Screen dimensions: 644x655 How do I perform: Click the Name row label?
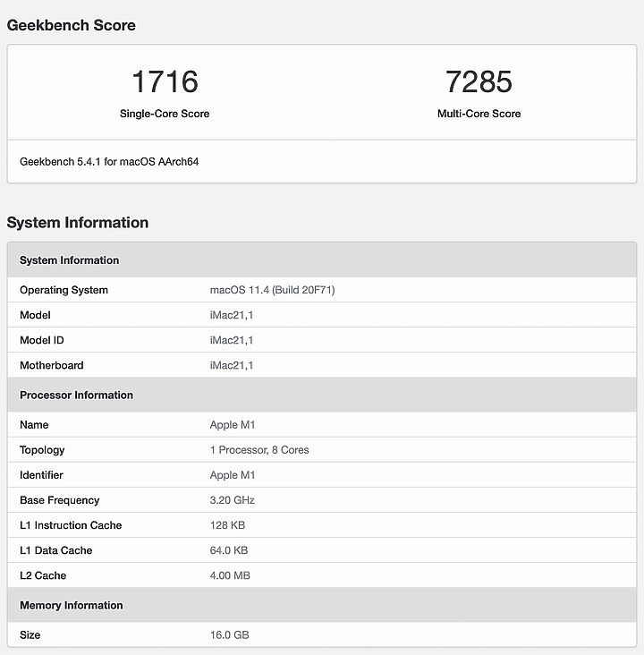(x=34, y=425)
